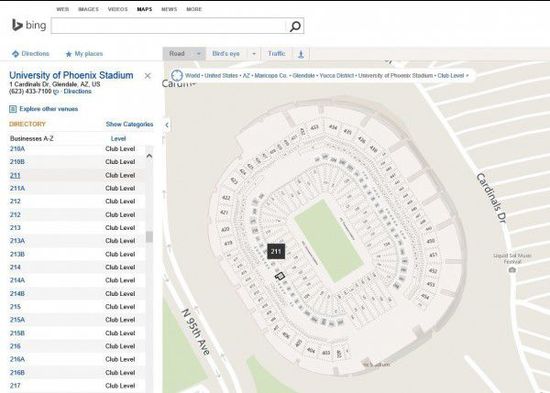Screen dimensions: 550x393
Task: Click the green football field on map
Action: (329, 241)
